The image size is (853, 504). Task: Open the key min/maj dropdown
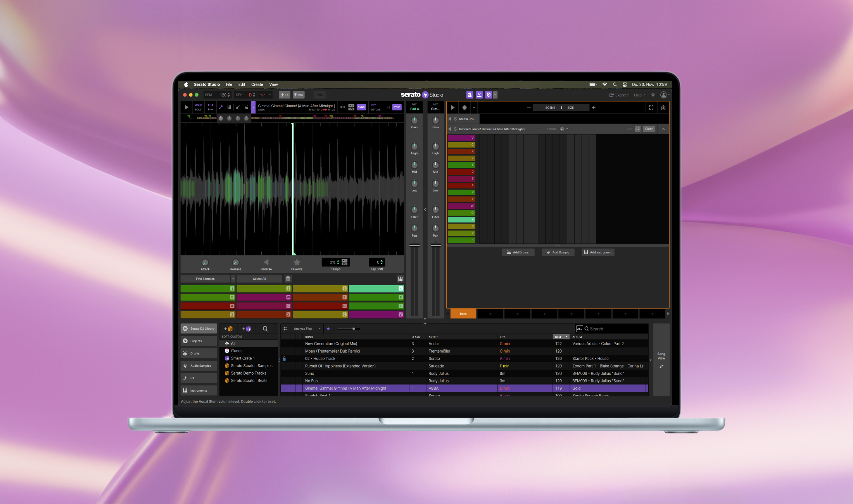pyautogui.click(x=264, y=95)
